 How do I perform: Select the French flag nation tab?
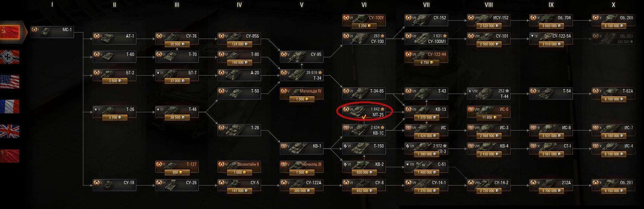[x=9, y=107]
